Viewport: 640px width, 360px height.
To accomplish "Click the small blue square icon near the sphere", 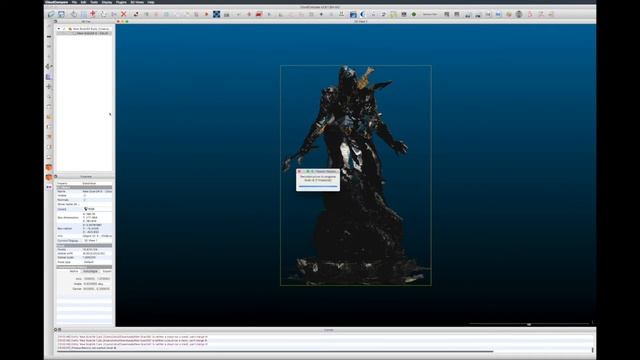I will (x=498, y=14).
